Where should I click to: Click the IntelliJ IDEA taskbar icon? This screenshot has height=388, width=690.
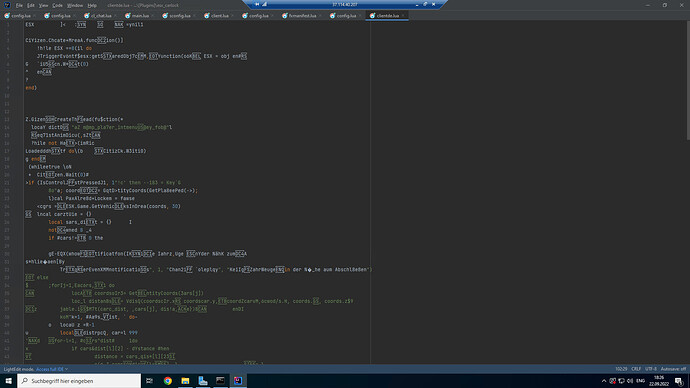coord(238,381)
